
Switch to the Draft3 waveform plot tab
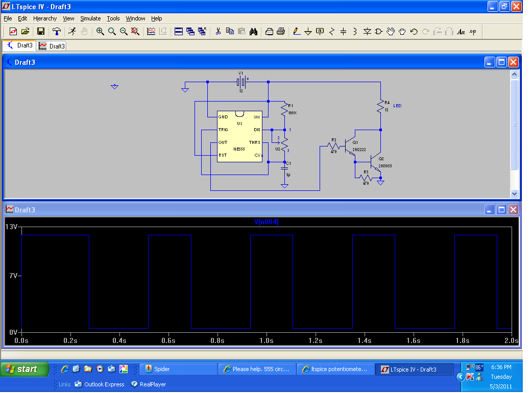(52, 46)
